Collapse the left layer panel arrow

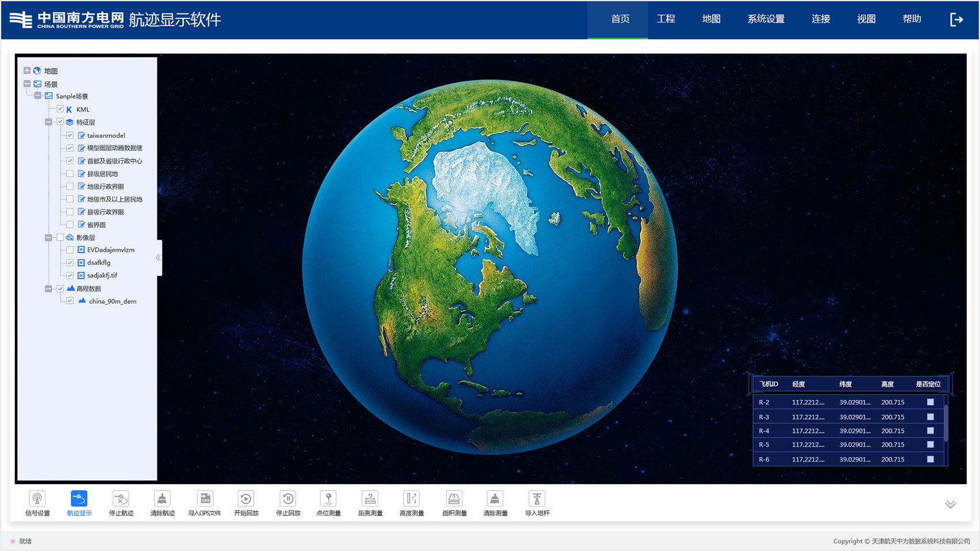click(x=158, y=258)
